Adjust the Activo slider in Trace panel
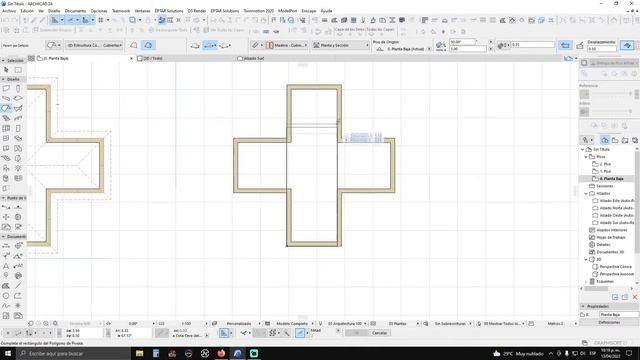The image size is (640, 360). point(612,111)
